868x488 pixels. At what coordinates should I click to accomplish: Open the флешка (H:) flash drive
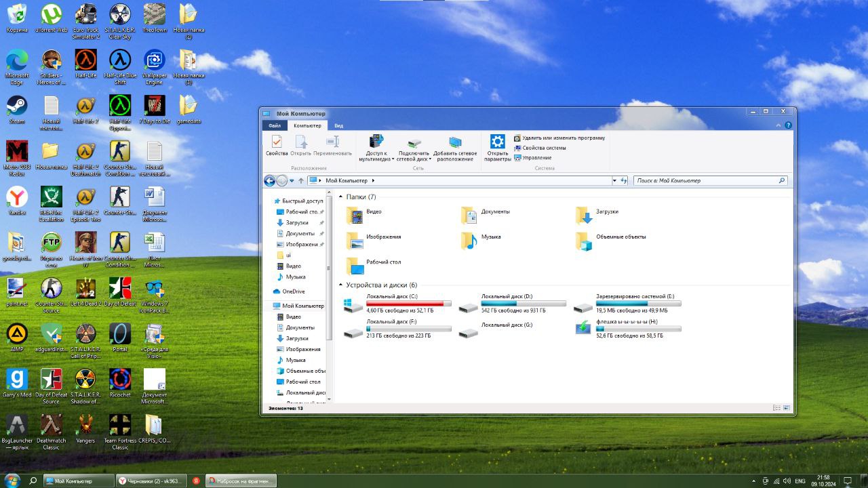[627, 328]
